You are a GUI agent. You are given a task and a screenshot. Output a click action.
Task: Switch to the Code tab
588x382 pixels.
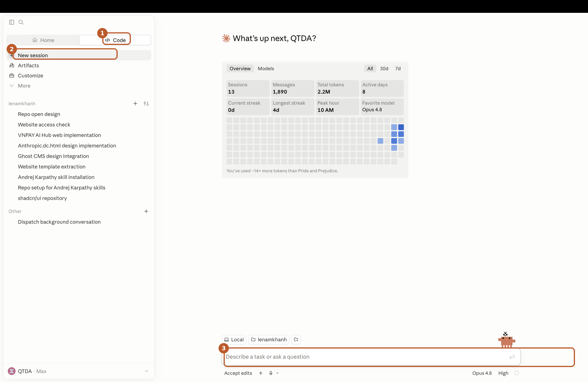pyautogui.click(x=115, y=40)
